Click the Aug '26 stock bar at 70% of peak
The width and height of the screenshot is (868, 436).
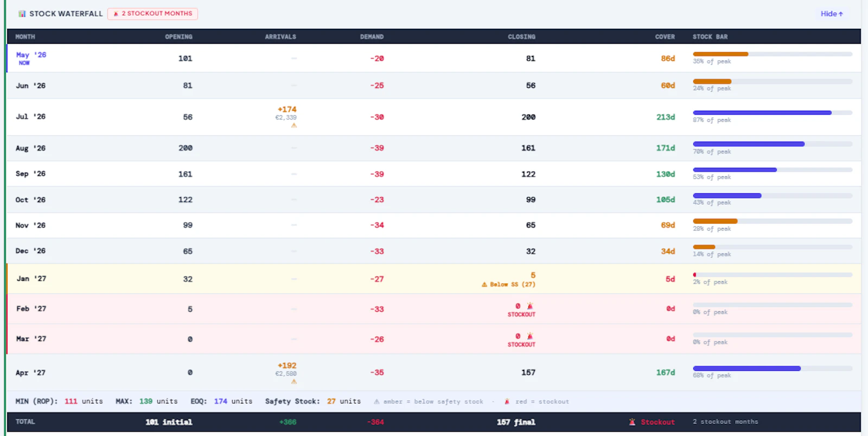point(773,144)
